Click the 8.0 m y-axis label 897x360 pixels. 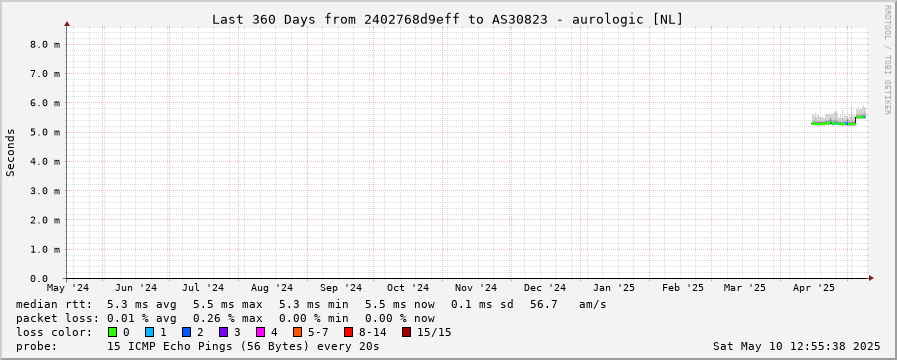click(x=45, y=44)
